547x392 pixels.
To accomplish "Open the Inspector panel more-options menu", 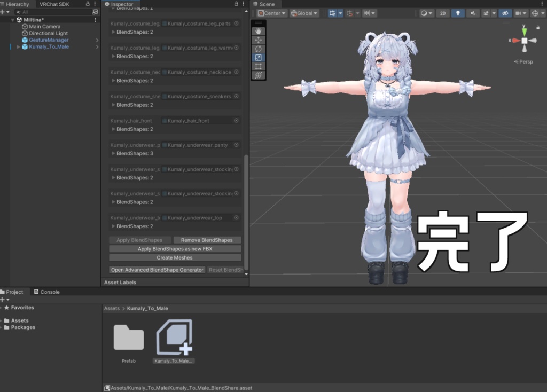I will (x=244, y=4).
